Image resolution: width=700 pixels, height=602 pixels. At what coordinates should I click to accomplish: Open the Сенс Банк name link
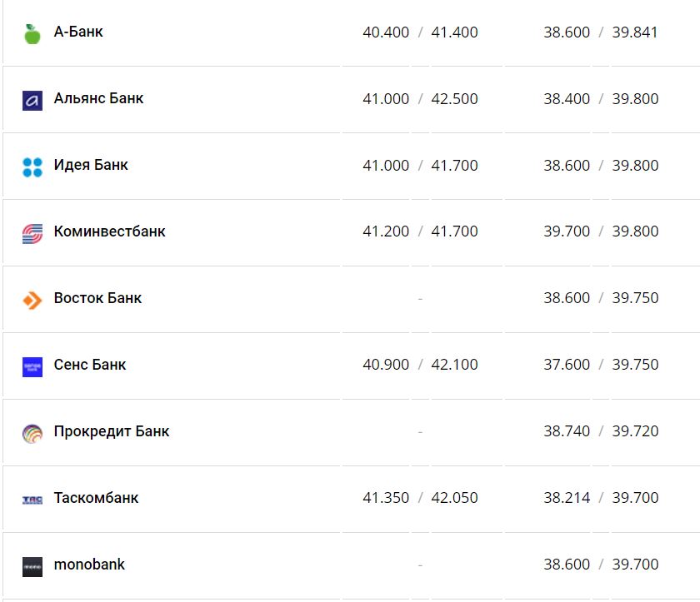pos(90,365)
